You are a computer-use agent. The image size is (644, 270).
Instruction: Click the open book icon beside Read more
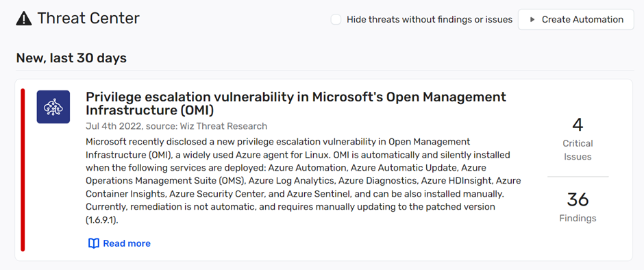click(x=94, y=244)
